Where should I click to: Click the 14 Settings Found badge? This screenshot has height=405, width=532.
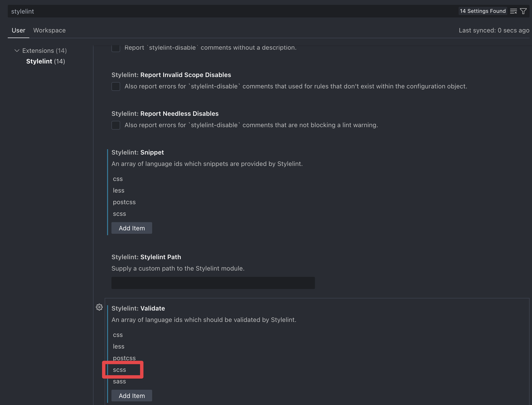(483, 11)
